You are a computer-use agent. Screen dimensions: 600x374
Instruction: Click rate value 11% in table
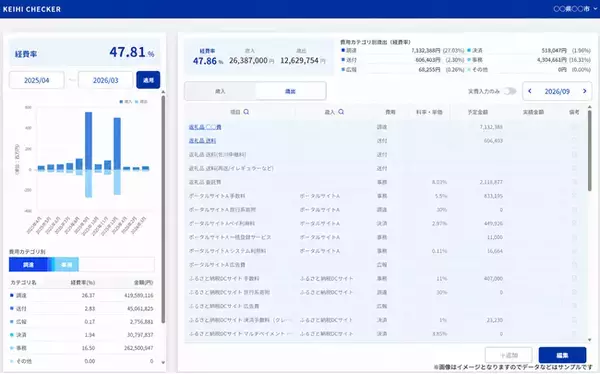(x=442, y=279)
